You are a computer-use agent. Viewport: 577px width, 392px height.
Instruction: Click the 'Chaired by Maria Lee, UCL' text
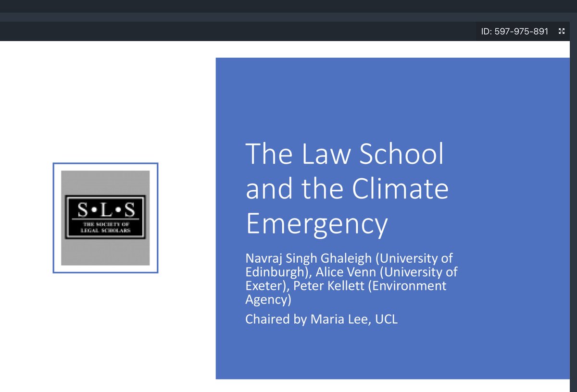[x=322, y=319]
